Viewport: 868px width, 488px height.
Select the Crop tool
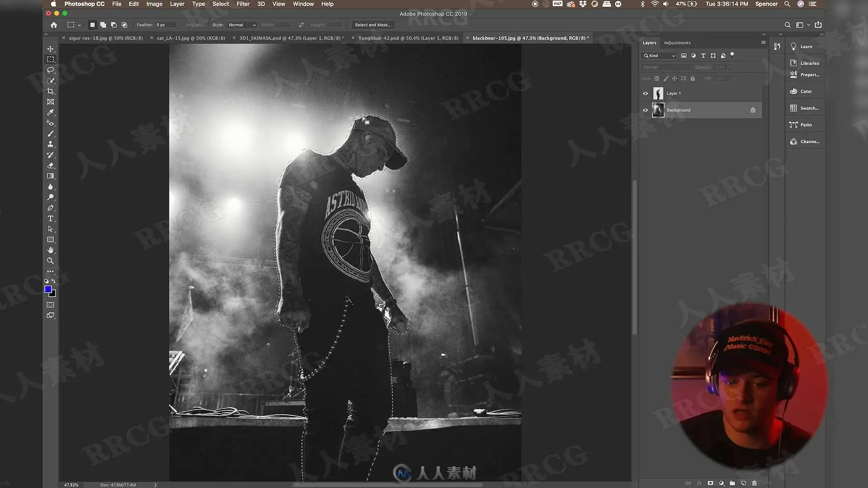click(x=50, y=91)
